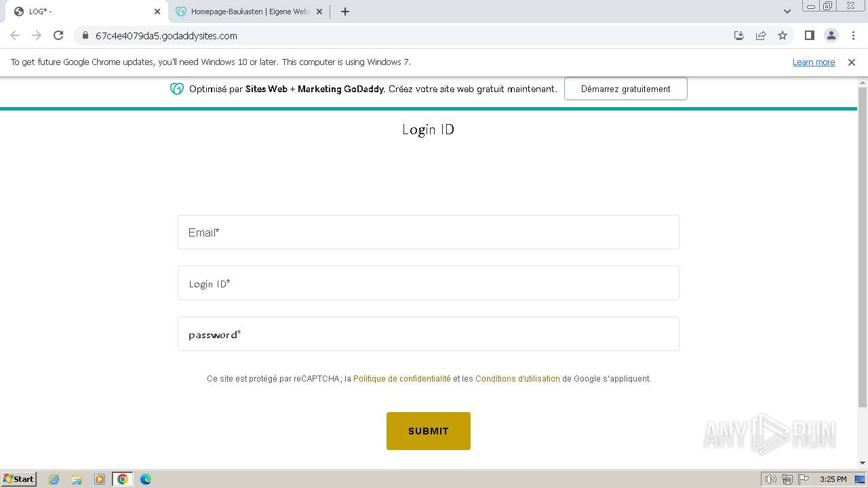868x488 pixels.
Task: Open the Politique de confidentialité link
Action: tap(401, 379)
